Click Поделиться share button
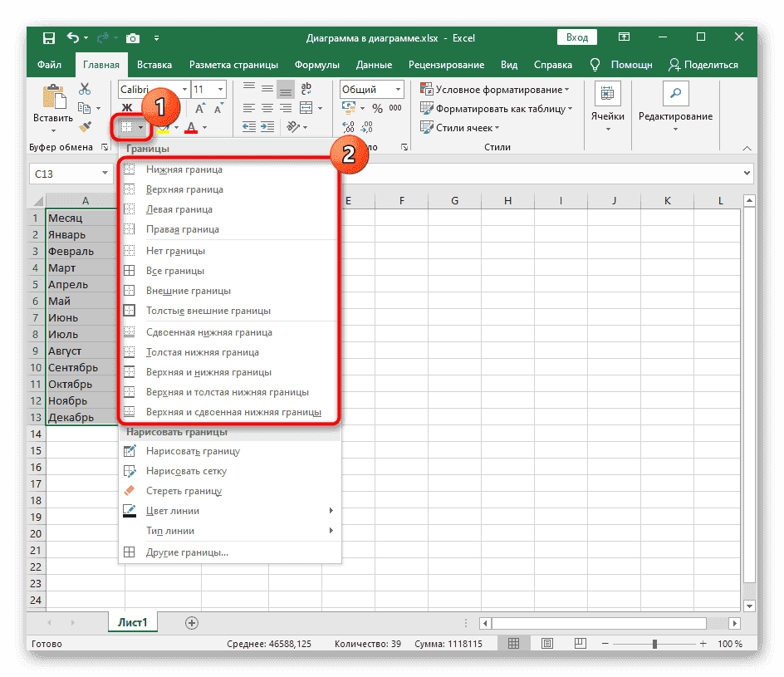The height and width of the screenshot is (677, 784). click(x=703, y=65)
